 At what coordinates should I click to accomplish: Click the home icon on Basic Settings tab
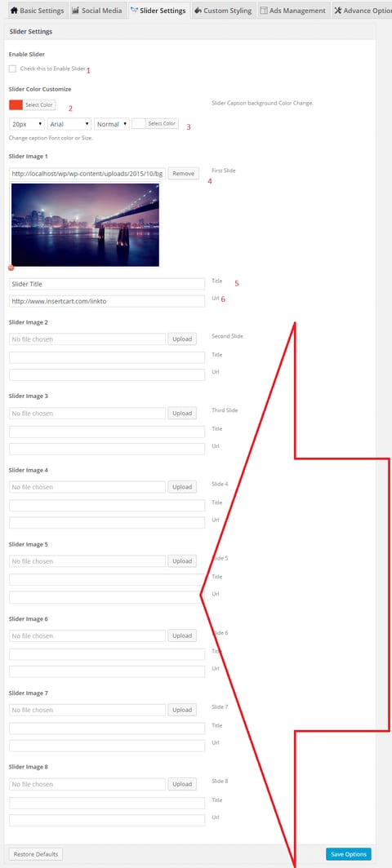[x=15, y=11]
